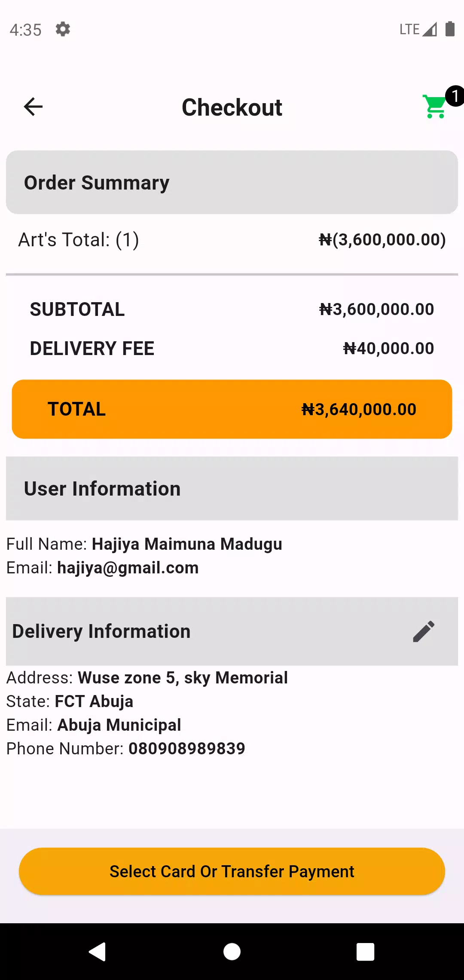Tap the DELIVERY FEE row
Screen dimensions: 464x980
(232, 348)
